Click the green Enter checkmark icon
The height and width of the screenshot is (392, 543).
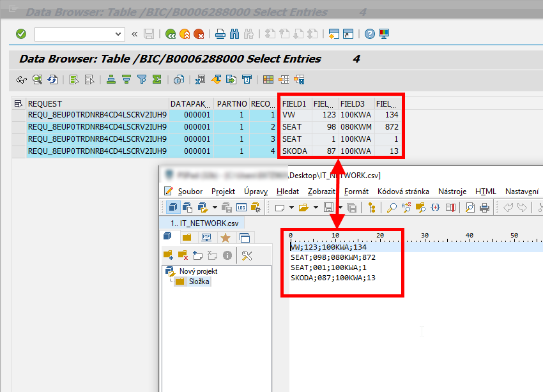(x=21, y=34)
